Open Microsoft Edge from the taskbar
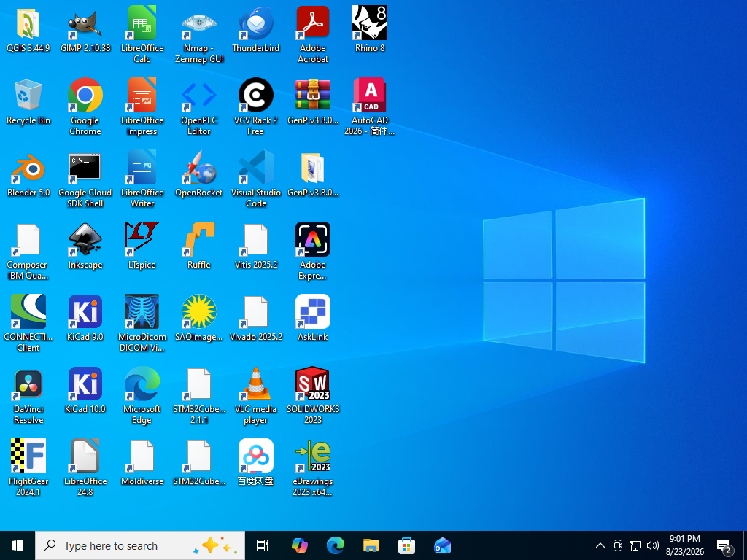Viewport: 747px width, 560px height. (x=336, y=545)
